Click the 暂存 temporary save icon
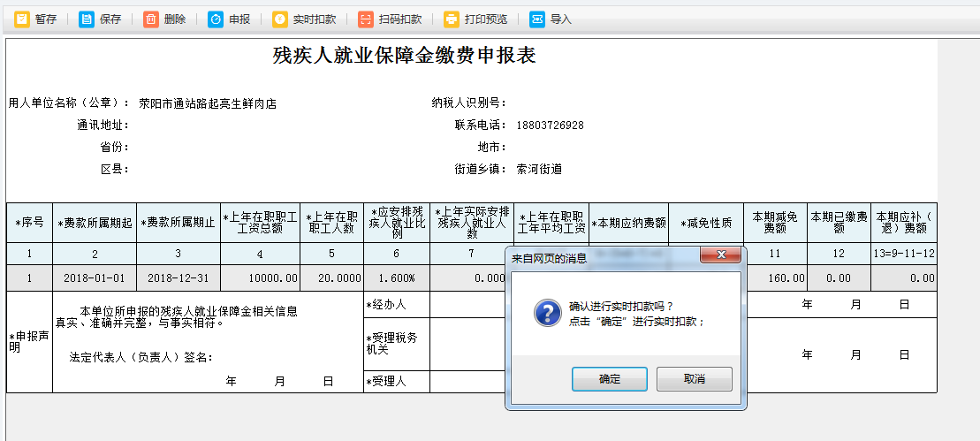The image size is (980, 441). [21, 19]
